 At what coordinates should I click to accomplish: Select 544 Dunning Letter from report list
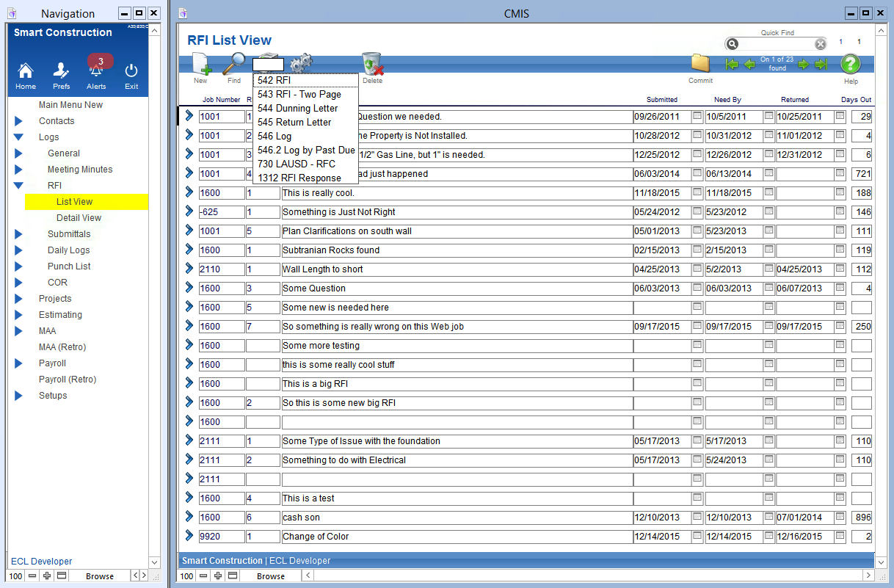[297, 109]
